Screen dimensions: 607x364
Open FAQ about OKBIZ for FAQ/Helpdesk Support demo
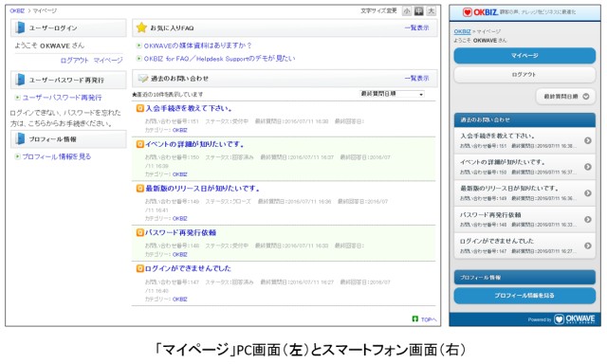coord(219,59)
